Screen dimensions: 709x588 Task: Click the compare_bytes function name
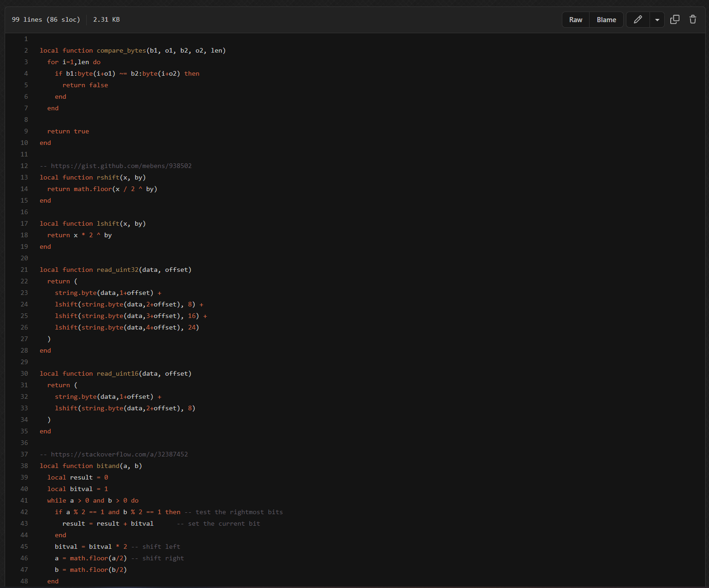[x=121, y=50]
